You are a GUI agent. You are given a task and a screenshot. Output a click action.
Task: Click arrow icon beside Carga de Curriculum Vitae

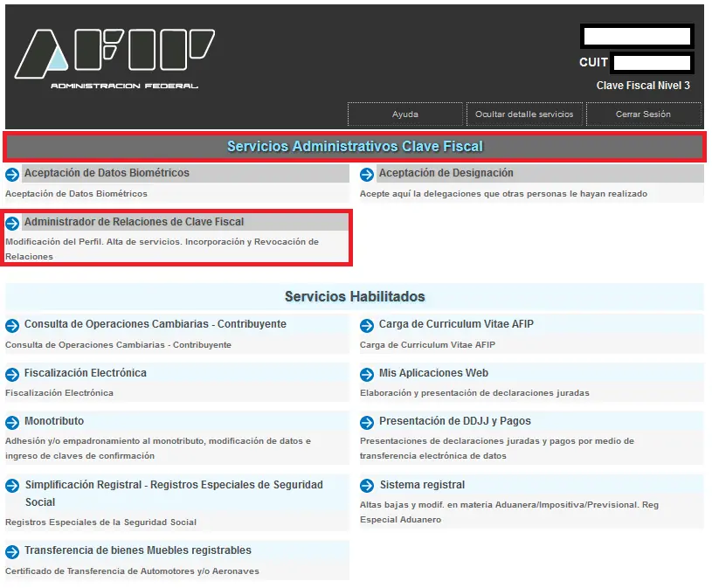[x=367, y=325]
